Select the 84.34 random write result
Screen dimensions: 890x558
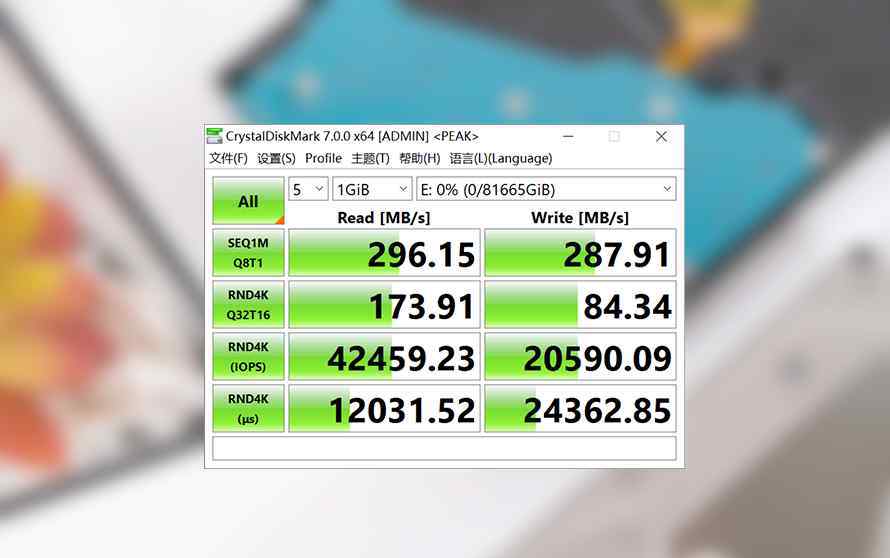click(580, 305)
